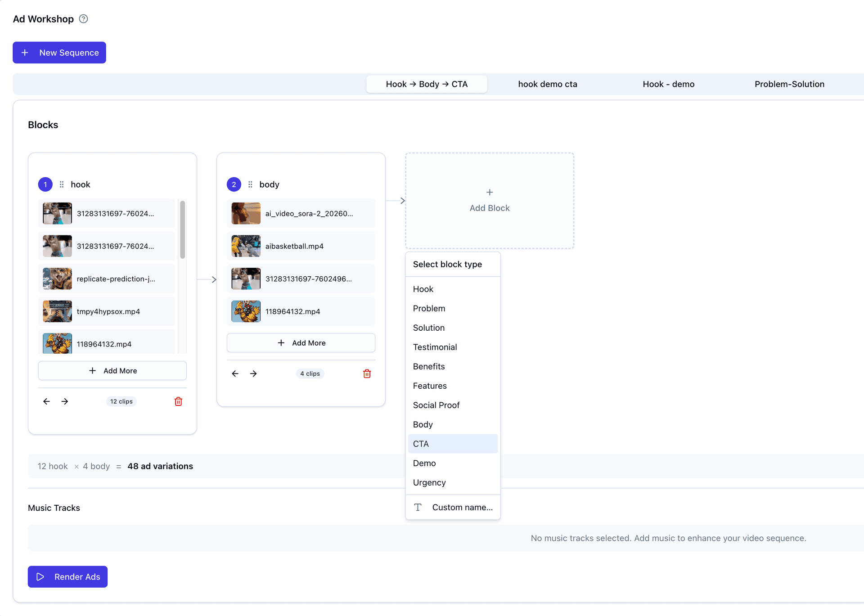Click the help icon beside Ad Workshop
Screen dimensions: 864x616
pyautogui.click(x=83, y=19)
